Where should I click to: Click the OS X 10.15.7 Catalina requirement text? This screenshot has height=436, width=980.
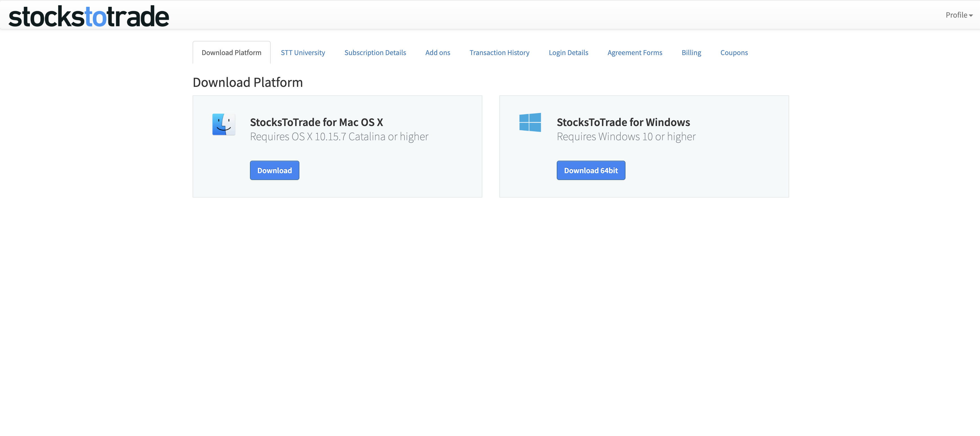coord(339,137)
